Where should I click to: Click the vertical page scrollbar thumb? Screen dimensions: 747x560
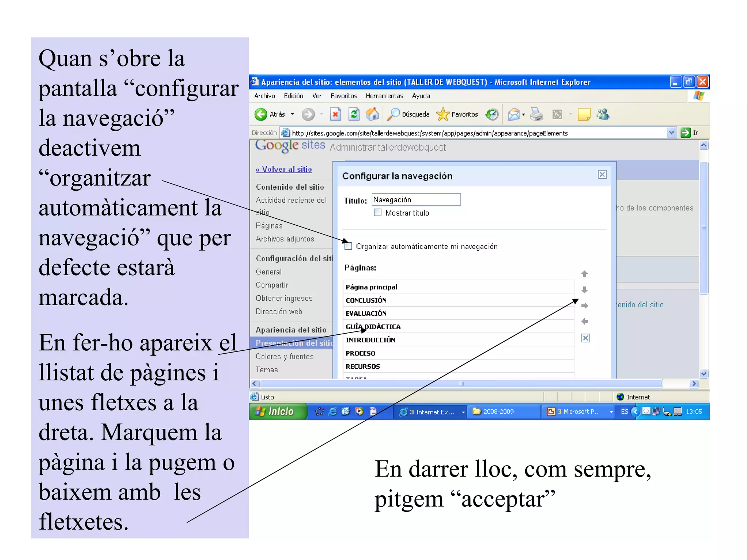[704, 228]
